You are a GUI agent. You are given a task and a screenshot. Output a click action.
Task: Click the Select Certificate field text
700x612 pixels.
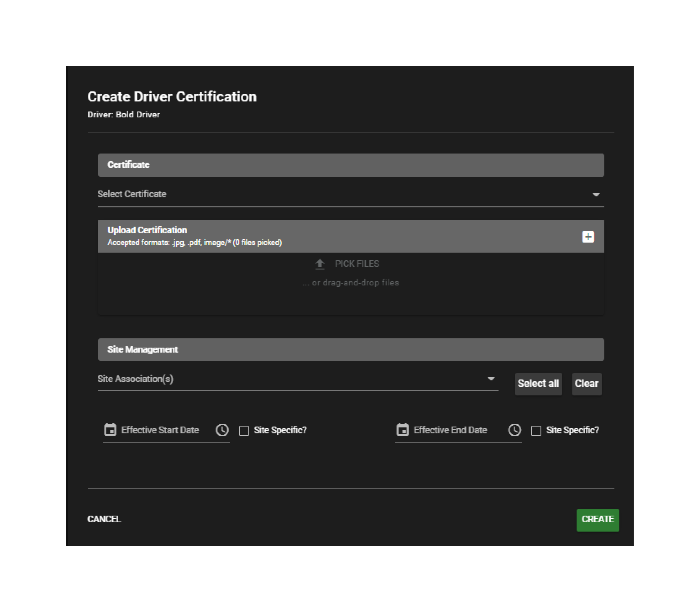[132, 194]
